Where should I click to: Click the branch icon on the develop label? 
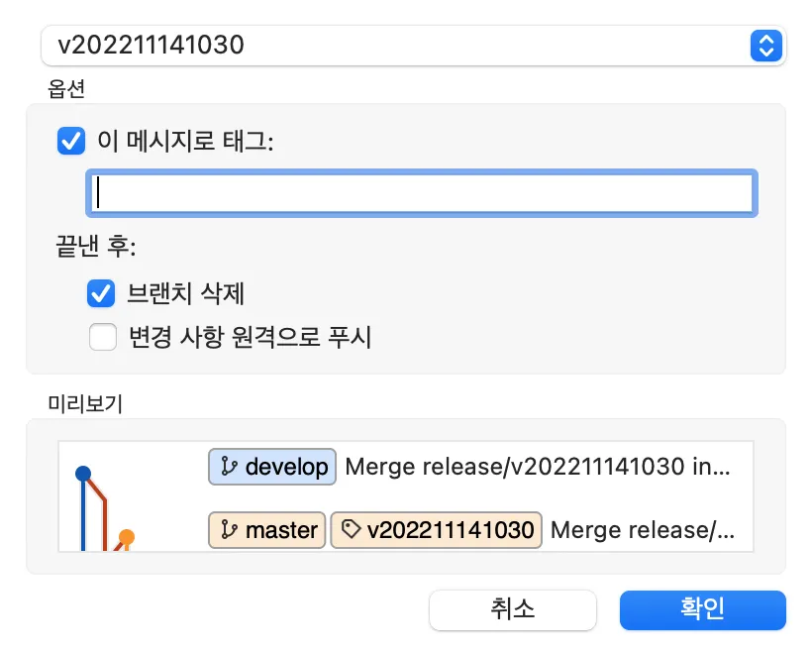[x=229, y=467]
